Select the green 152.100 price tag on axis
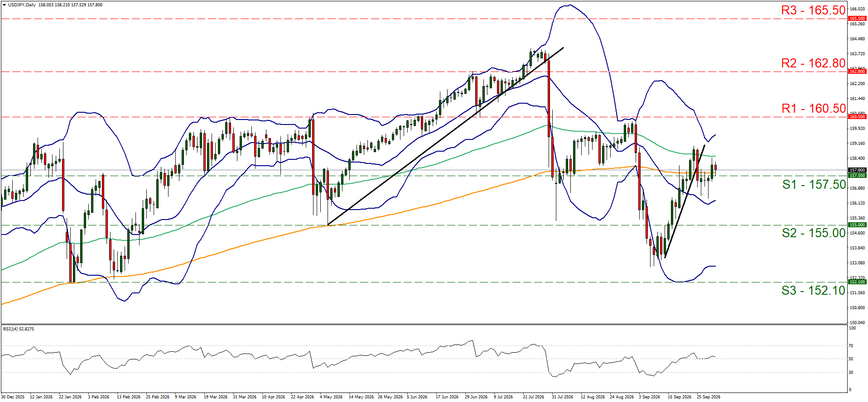The width and height of the screenshot is (868, 402). (857, 282)
